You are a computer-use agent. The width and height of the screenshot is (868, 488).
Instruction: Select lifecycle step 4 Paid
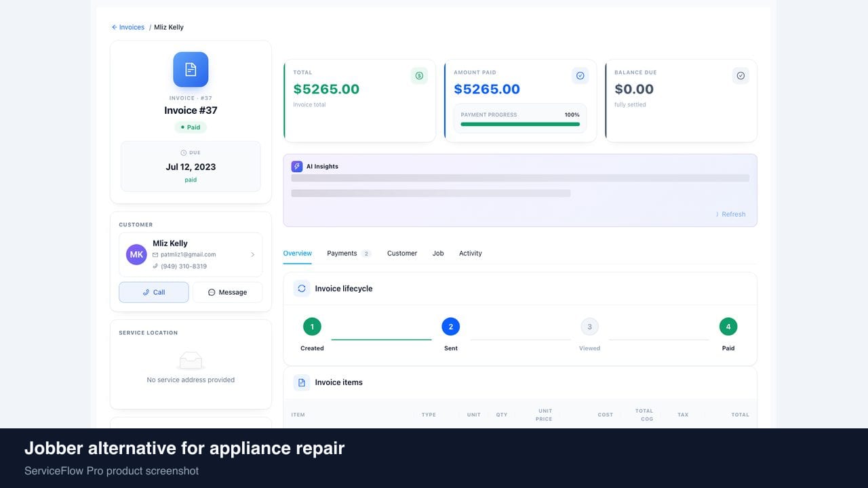[728, 327]
